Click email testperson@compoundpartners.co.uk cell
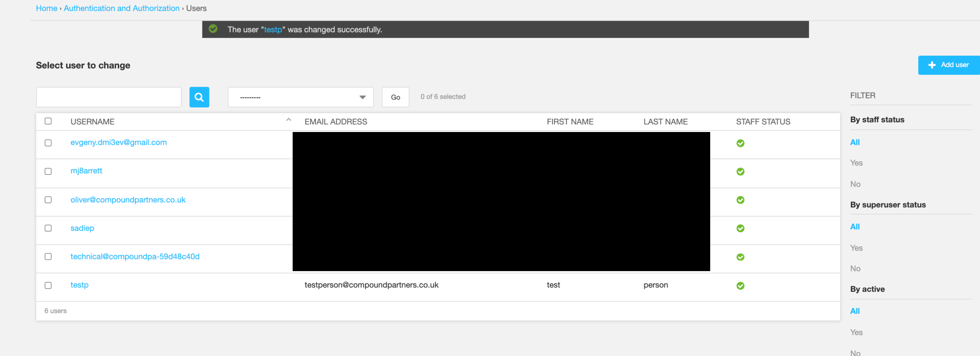 tap(371, 285)
